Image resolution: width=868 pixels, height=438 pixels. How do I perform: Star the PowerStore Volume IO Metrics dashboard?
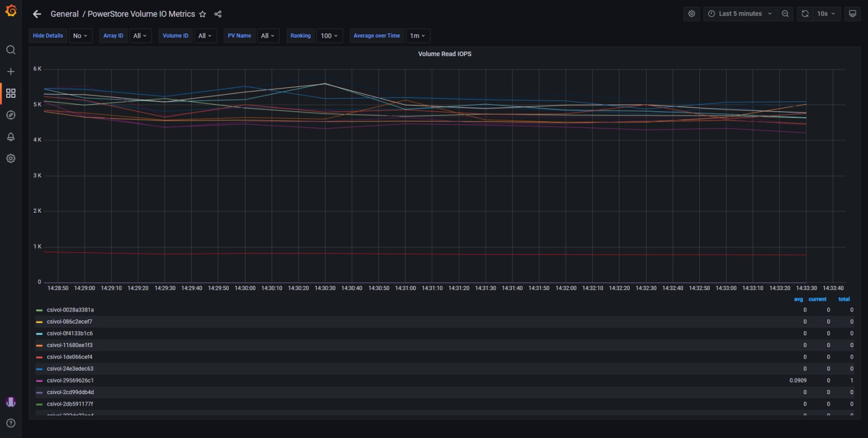point(203,14)
